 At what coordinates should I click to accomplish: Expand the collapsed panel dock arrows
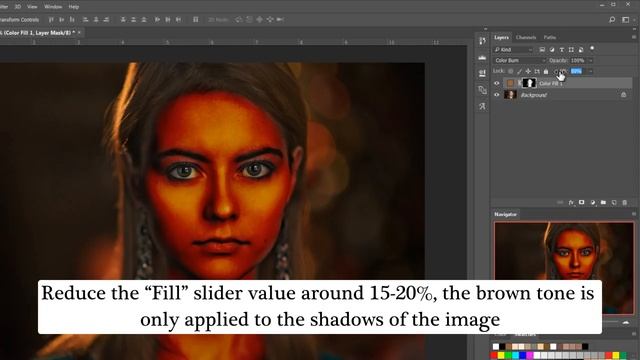[x=485, y=29]
